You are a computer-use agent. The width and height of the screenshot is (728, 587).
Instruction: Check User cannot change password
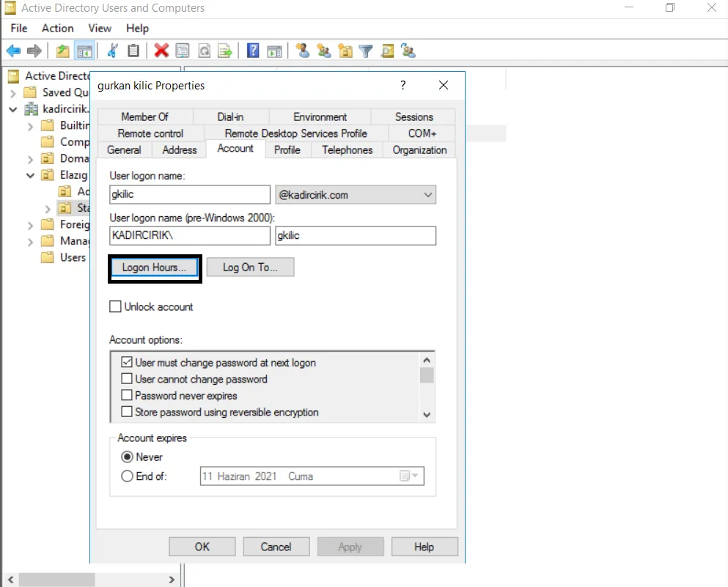coord(127,379)
